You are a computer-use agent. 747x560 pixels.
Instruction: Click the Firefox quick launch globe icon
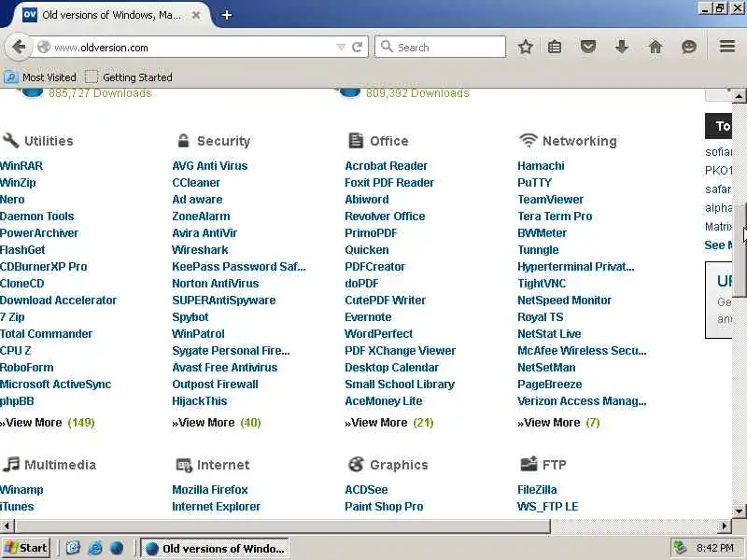(x=118, y=548)
